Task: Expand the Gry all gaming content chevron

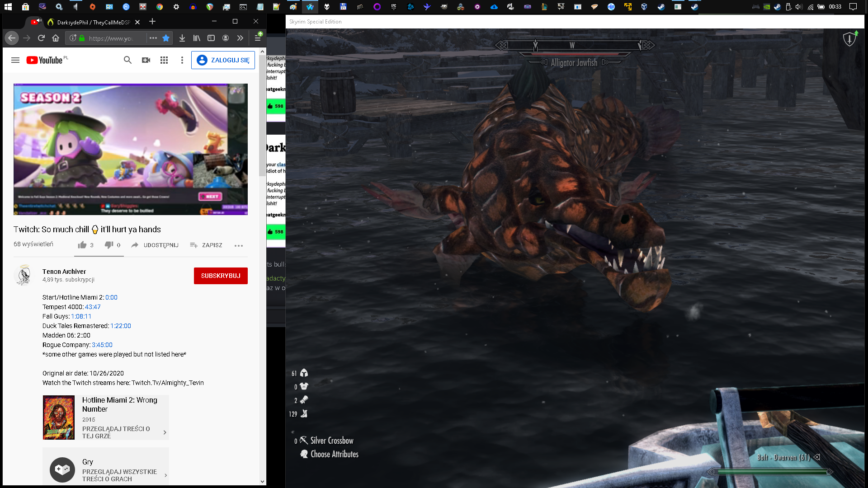Action: tap(165, 475)
